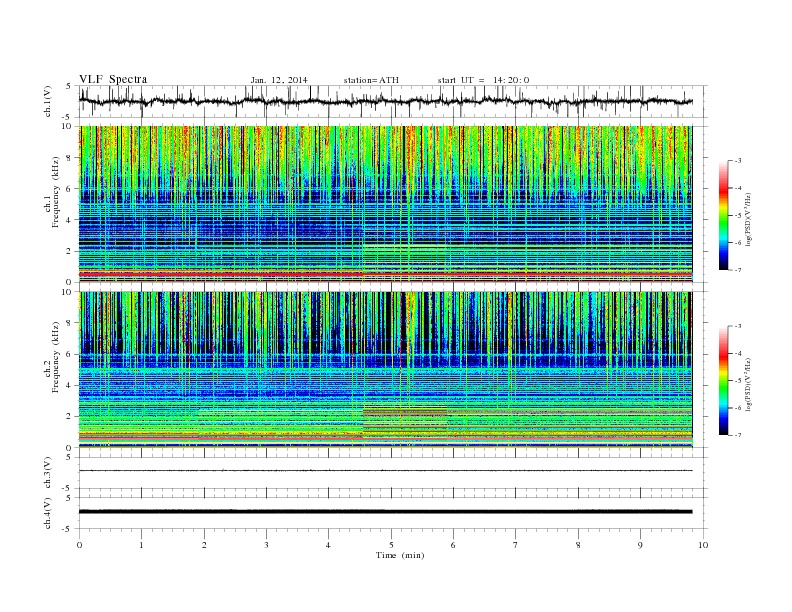The height and width of the screenshot is (612, 792).
Task: Click the "VLF Spectra" plot title
Action: pyautogui.click(x=113, y=79)
